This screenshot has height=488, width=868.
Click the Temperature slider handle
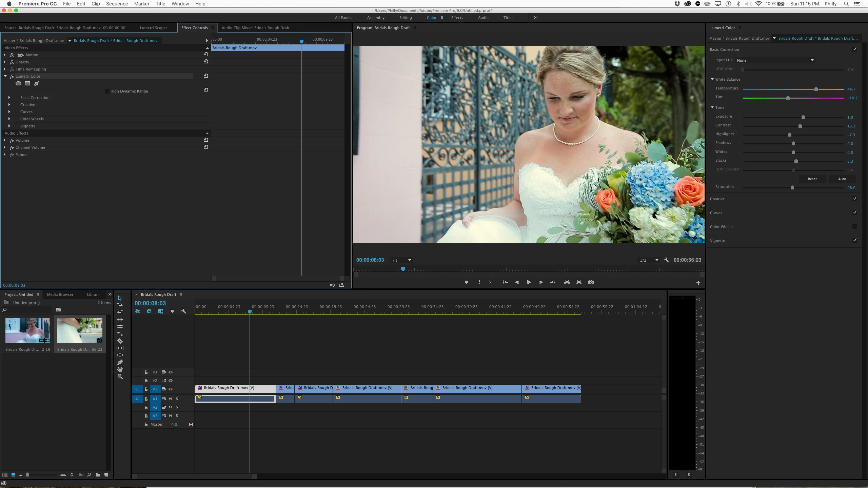pyautogui.click(x=816, y=89)
